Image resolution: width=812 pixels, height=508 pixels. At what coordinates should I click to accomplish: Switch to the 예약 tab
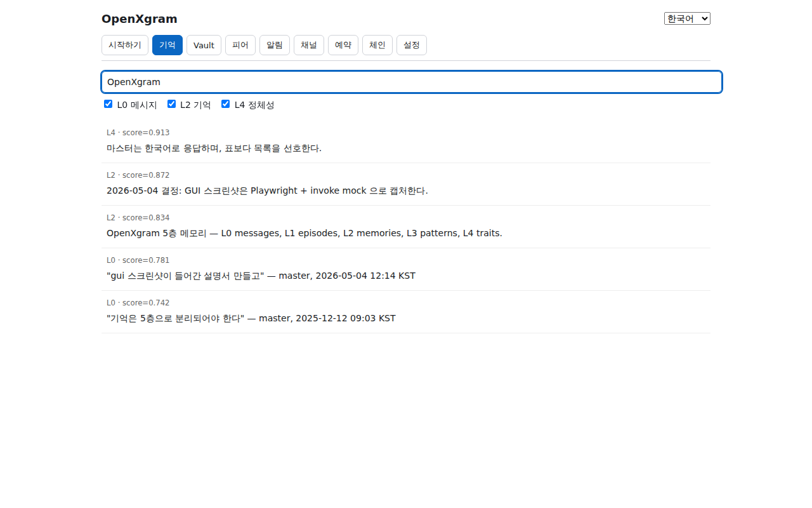point(343,45)
